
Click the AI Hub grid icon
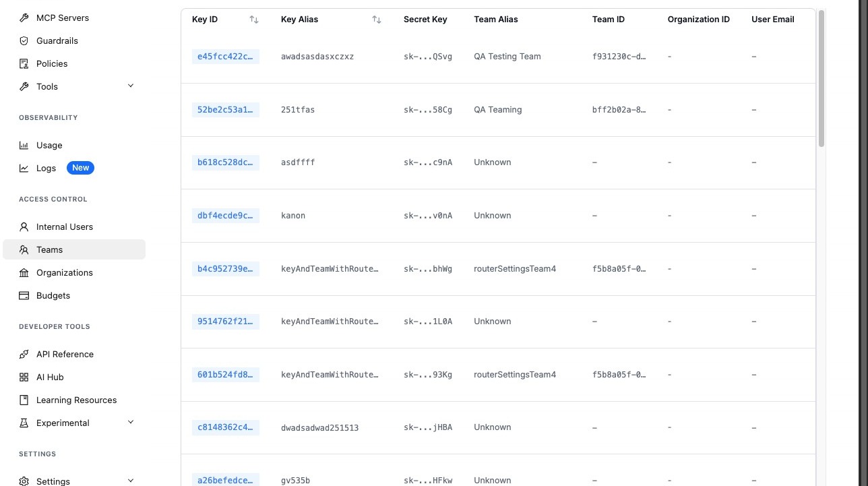pyautogui.click(x=24, y=377)
